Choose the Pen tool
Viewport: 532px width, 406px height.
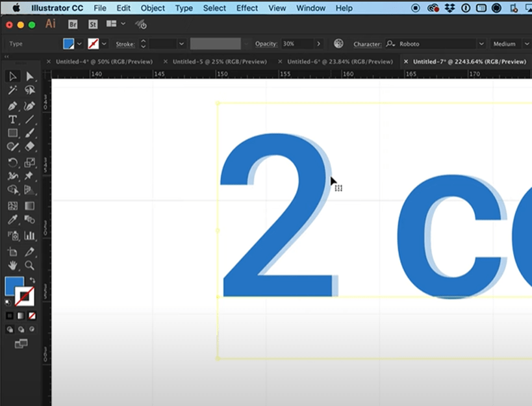click(x=12, y=105)
